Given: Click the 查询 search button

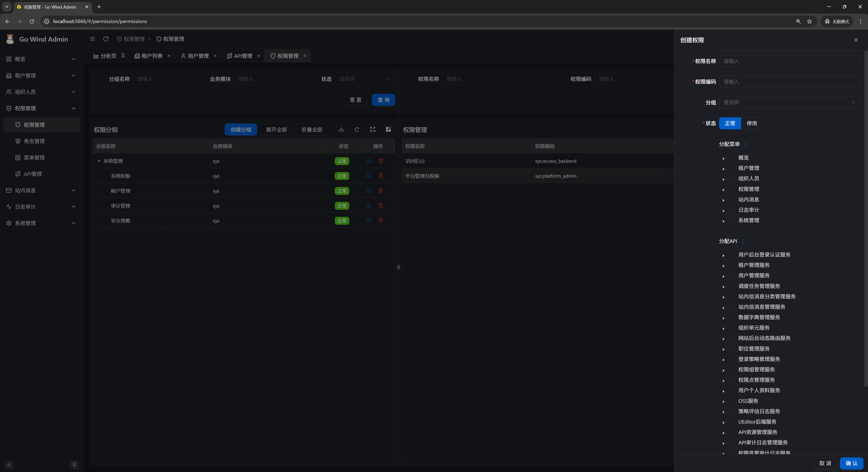Looking at the screenshot, I should click(383, 100).
